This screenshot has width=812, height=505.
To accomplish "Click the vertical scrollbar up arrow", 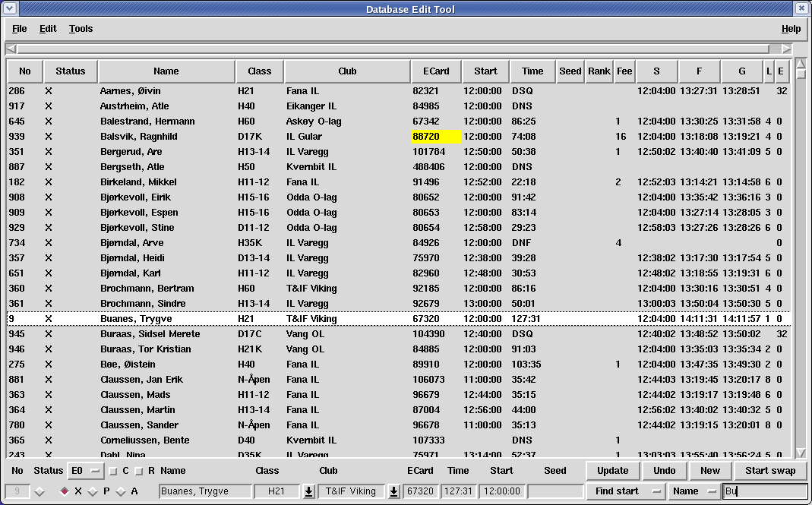I will tap(801, 65).
